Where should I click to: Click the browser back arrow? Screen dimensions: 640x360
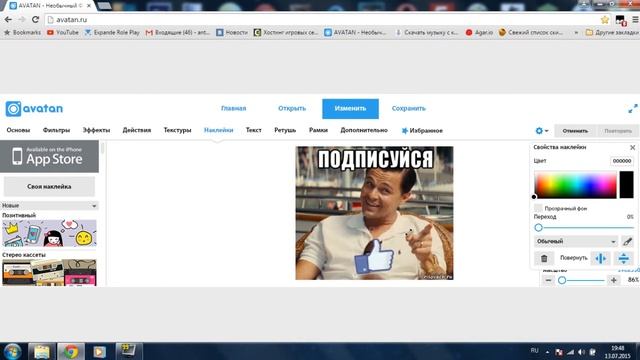tap(8, 19)
